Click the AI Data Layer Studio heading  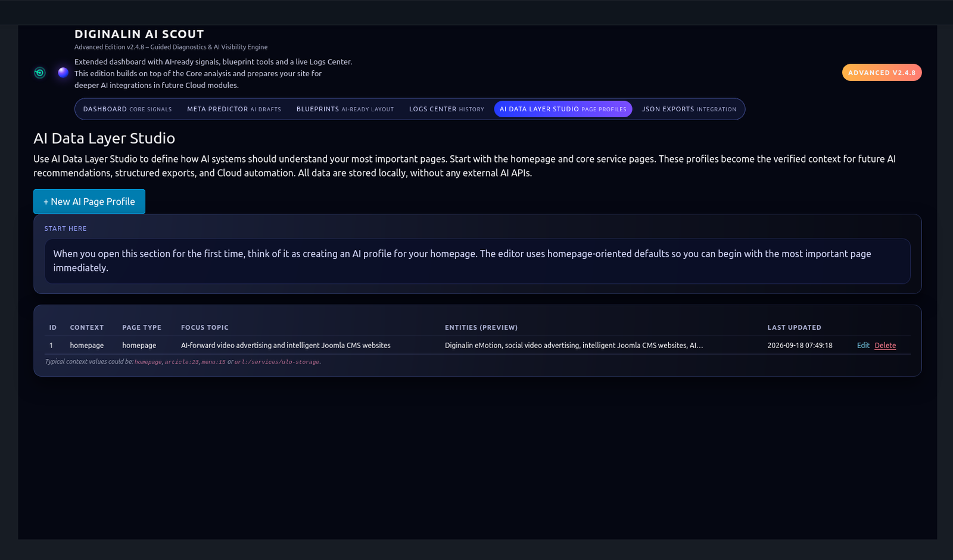tap(104, 138)
